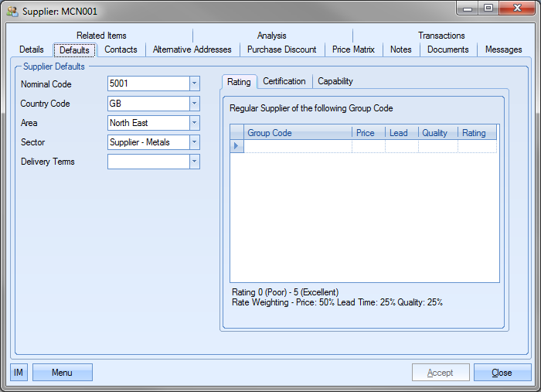Viewport: 541px width, 392px height.
Task: Switch to the Certification tab
Action: pyautogui.click(x=284, y=81)
